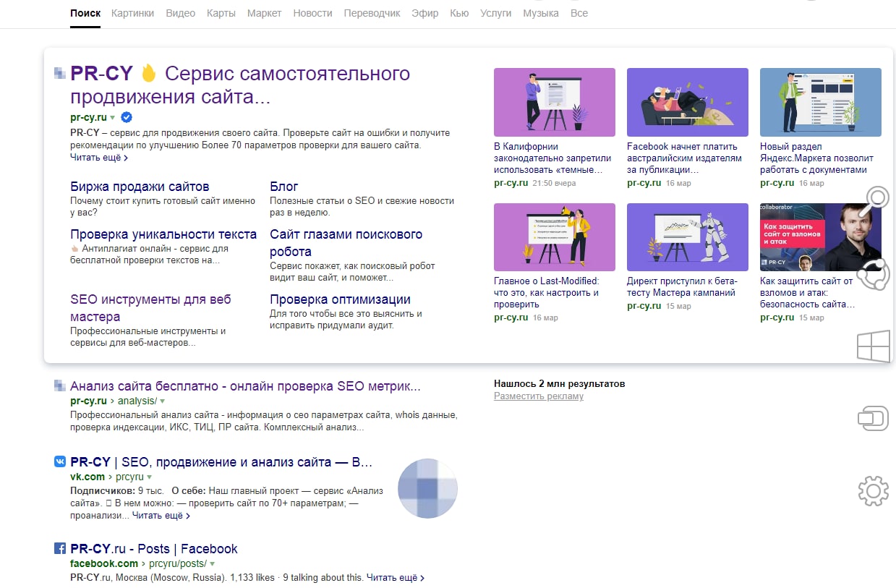This screenshot has width=896, height=588.
Task: Switch to the Картинки tab
Action: point(133,13)
